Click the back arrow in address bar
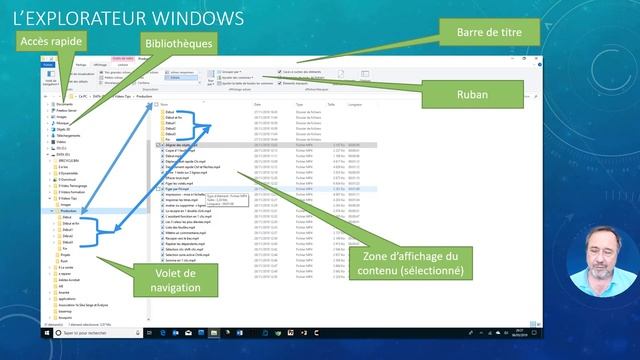This screenshot has height=360, width=640. (46, 97)
